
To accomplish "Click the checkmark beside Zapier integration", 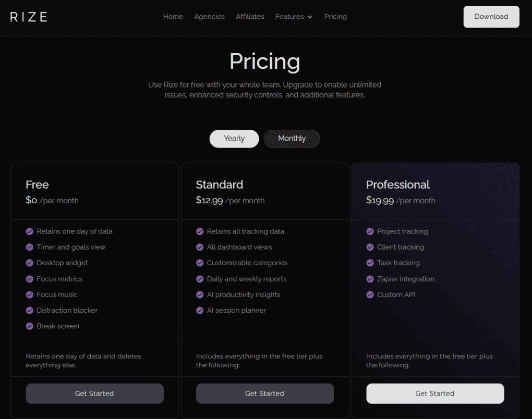I will [x=370, y=278].
